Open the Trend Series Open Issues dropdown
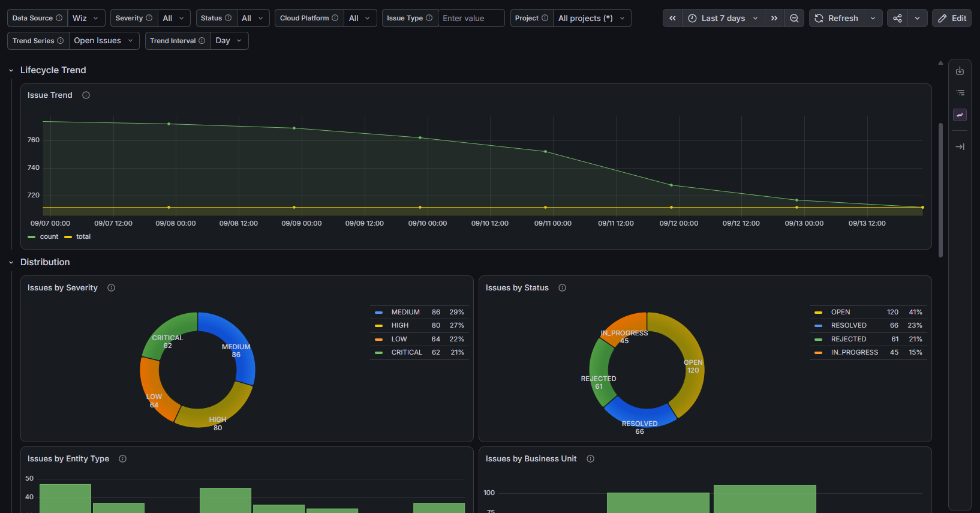The width and height of the screenshot is (980, 513). (104, 41)
